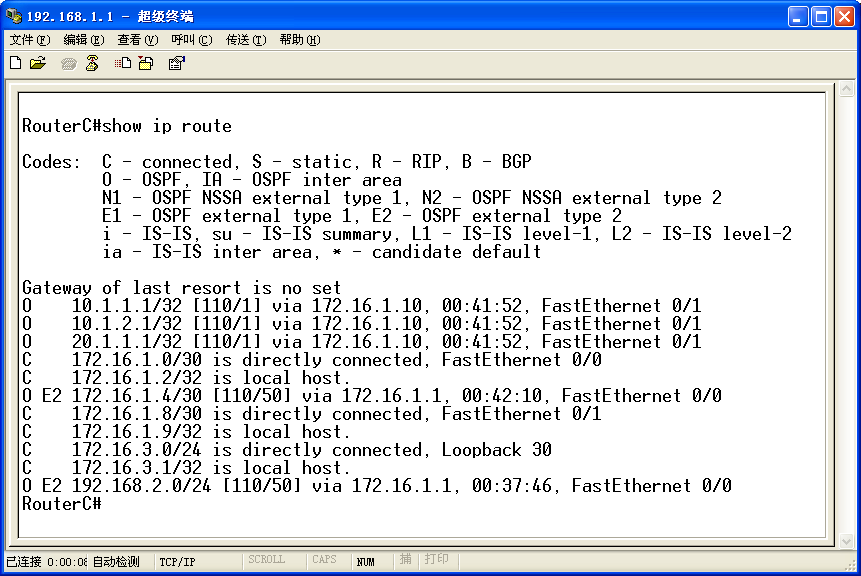Click the 'RouterC#show ip route' command line
Viewport: 861px width, 576px height.
point(127,126)
